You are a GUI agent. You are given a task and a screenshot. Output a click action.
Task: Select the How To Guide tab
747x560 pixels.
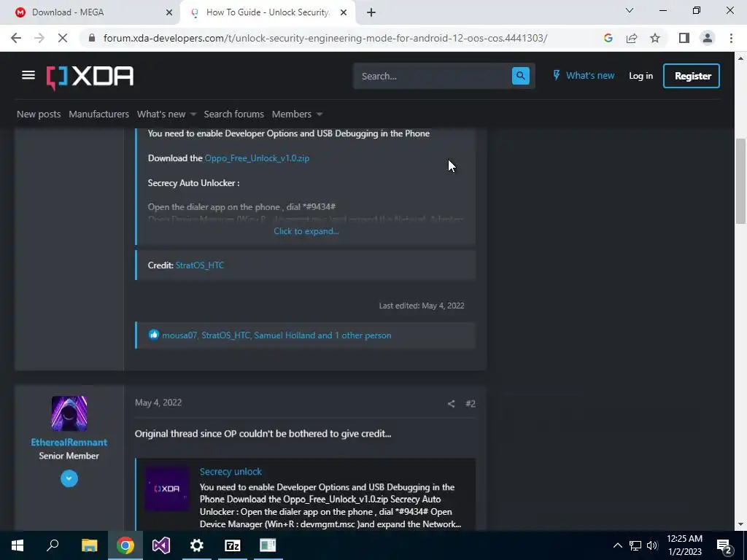[x=268, y=12]
